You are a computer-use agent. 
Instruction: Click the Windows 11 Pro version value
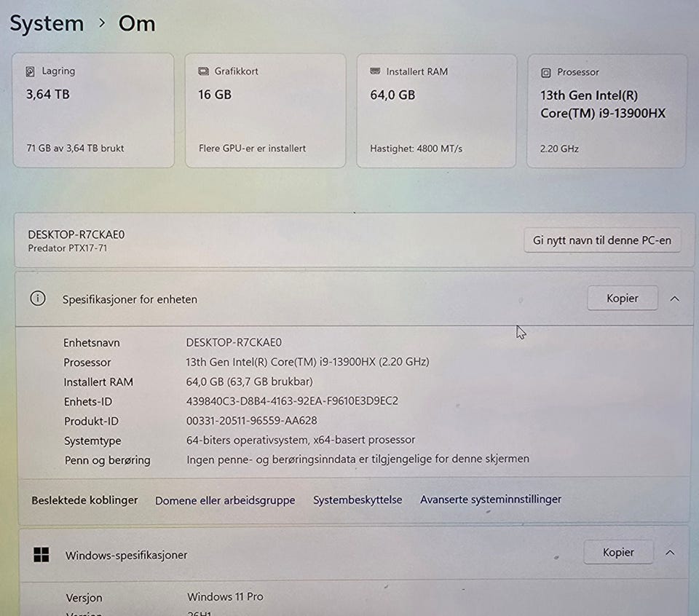(225, 596)
